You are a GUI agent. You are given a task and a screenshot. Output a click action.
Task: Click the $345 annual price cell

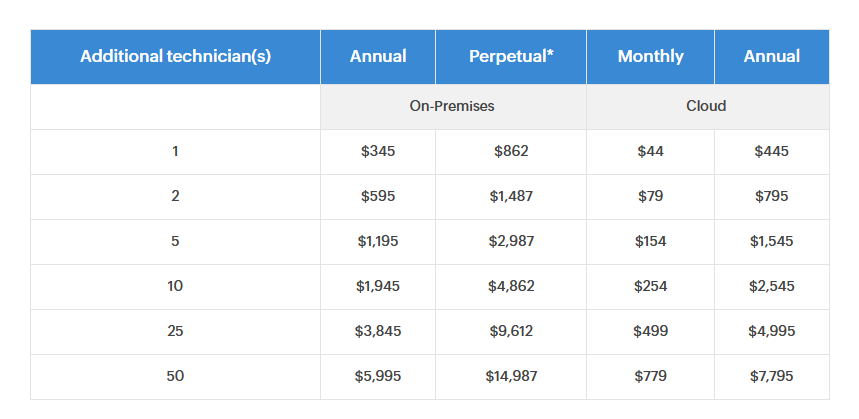point(378,152)
